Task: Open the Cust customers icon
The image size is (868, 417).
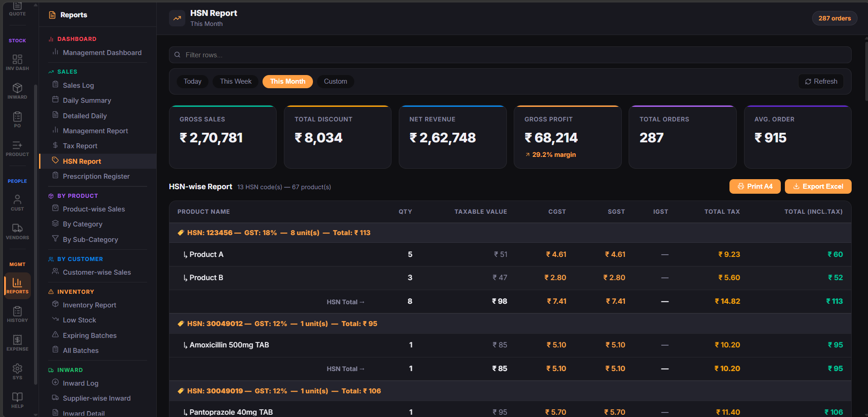Action: pyautogui.click(x=17, y=203)
